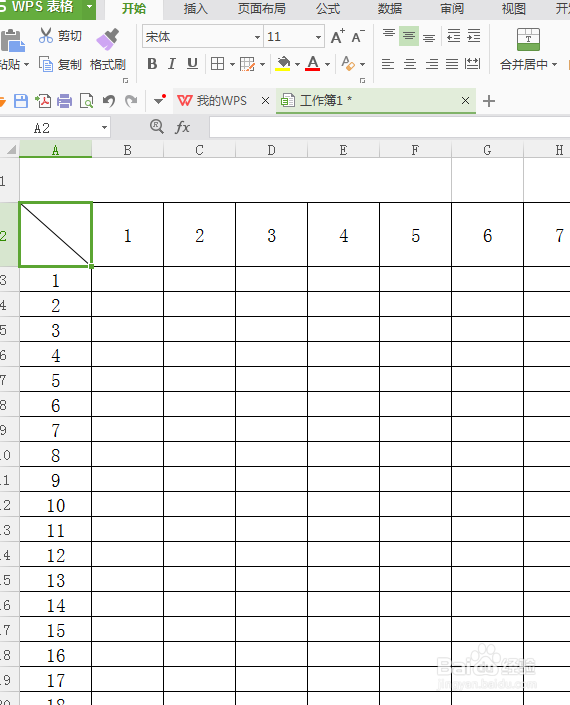The width and height of the screenshot is (570, 705).
Task: Toggle Bold formatting
Action: click(152, 64)
